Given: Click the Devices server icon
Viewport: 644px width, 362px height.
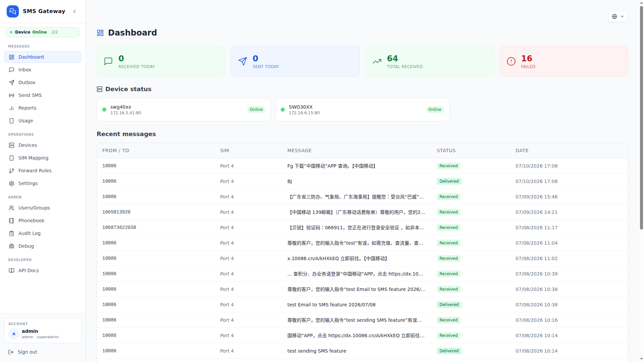Looking at the screenshot, I should tap(12, 145).
